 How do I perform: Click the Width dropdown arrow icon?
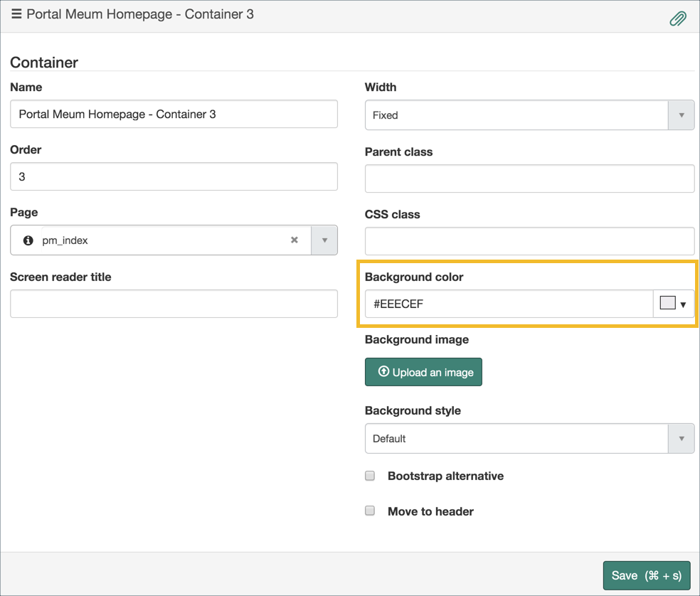pyautogui.click(x=682, y=115)
